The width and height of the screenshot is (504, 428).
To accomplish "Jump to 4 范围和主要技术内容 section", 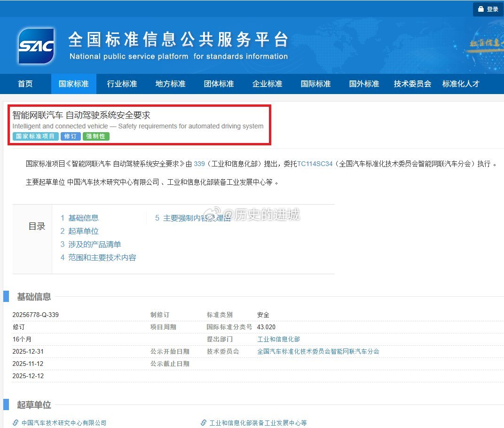I will pos(98,258).
